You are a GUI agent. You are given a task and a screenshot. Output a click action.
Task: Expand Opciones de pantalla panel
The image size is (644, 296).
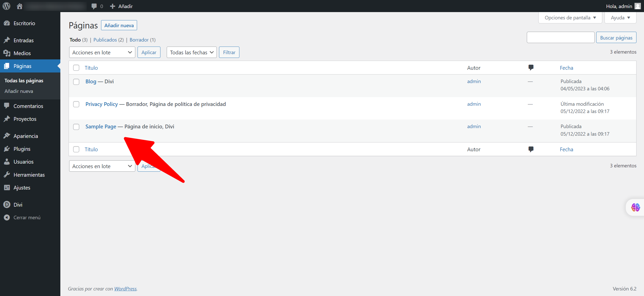point(570,18)
